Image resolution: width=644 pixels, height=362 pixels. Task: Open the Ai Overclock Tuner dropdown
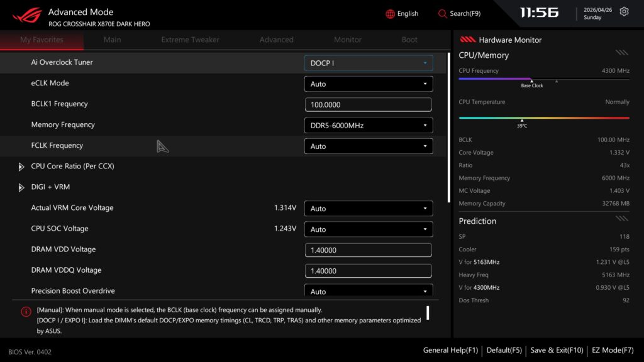tap(369, 63)
